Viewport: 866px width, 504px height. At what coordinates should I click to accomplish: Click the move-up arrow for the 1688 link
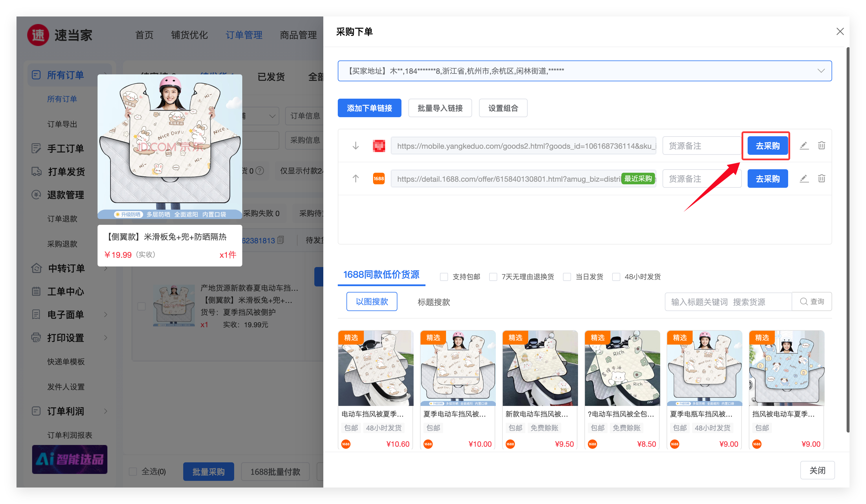[x=355, y=179]
